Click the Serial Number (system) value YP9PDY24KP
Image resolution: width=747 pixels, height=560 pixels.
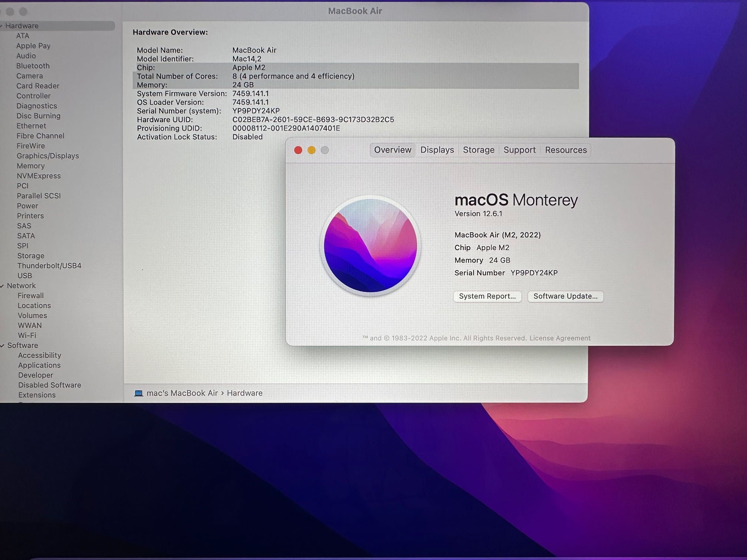pos(256,111)
